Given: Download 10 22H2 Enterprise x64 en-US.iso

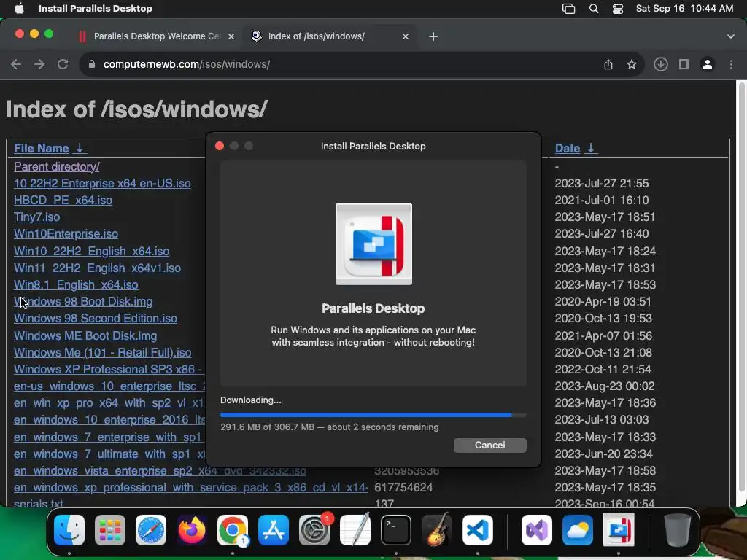Looking at the screenshot, I should click(102, 183).
